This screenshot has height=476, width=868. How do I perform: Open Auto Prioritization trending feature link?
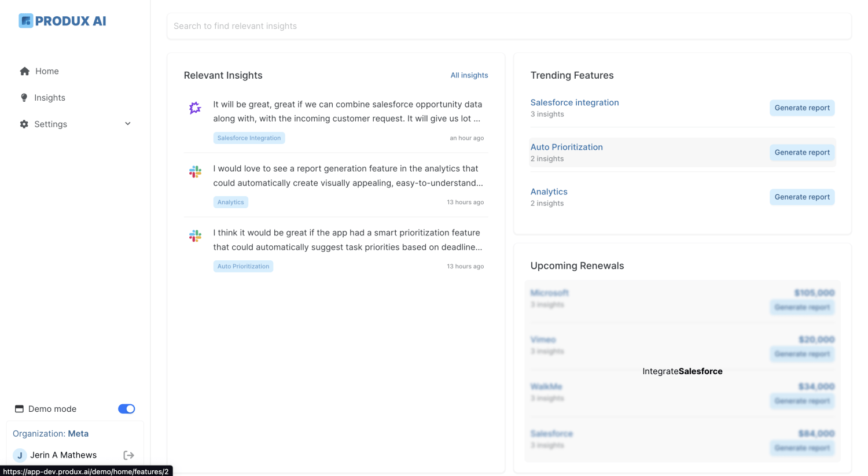click(x=566, y=147)
